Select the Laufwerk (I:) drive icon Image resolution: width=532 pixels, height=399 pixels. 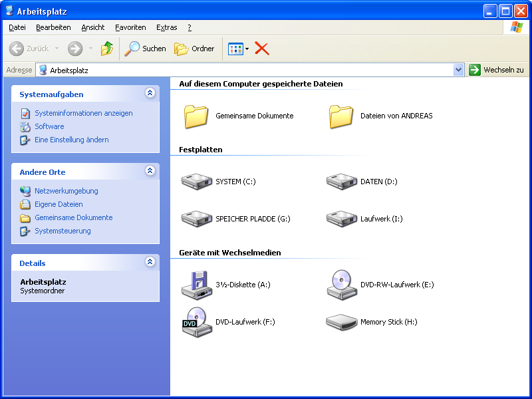342,219
